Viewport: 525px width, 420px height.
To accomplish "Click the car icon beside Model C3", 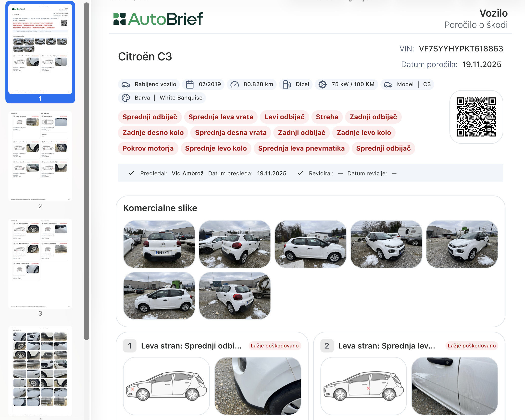I will [x=388, y=85].
